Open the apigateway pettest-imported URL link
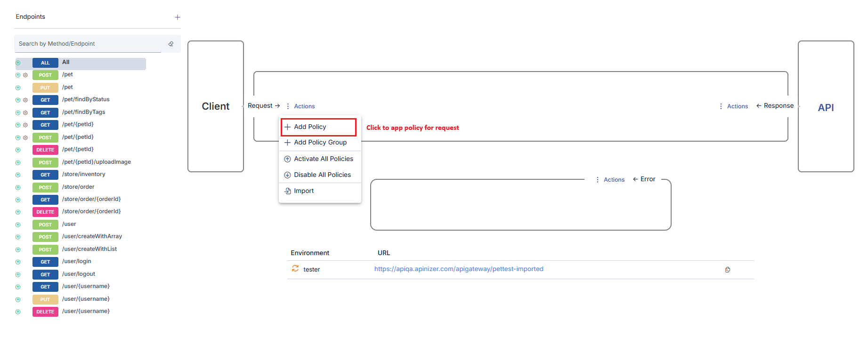The image size is (868, 353). 458,269
